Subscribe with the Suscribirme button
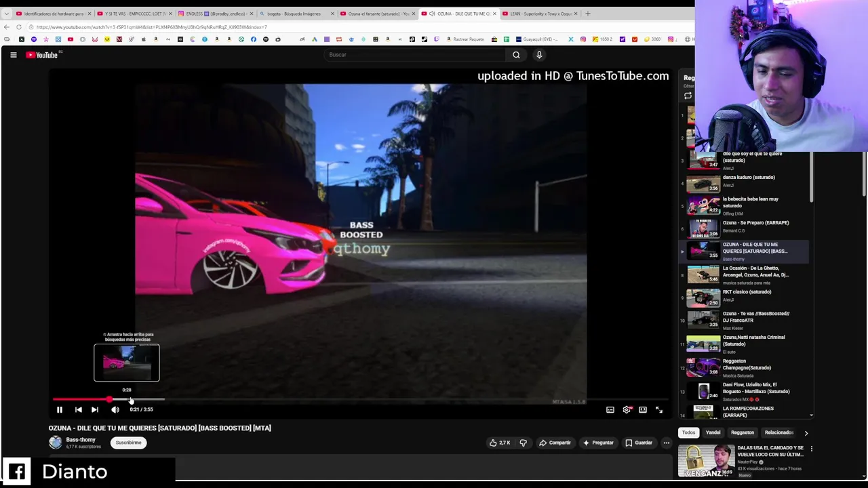868x488 pixels. pyautogui.click(x=128, y=443)
